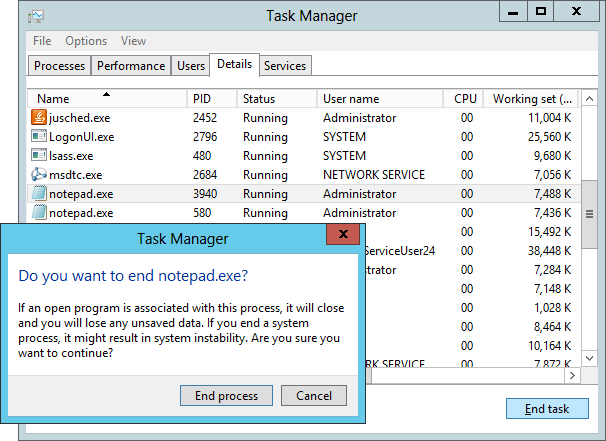This screenshot has height=441, width=606.
Task: Switch to the Processes tab
Action: (x=59, y=66)
